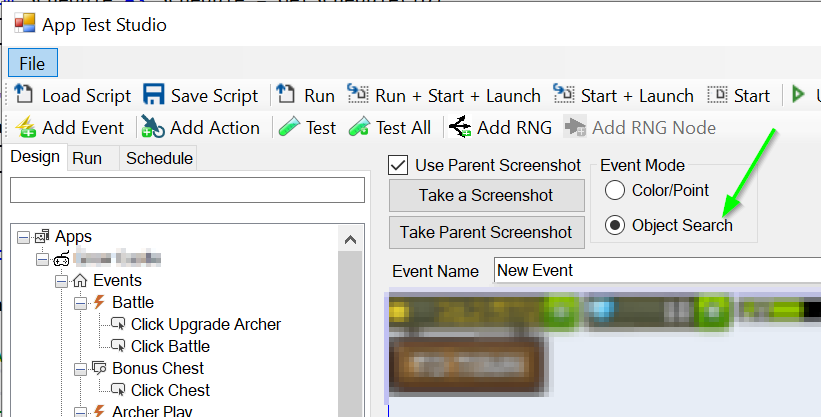Screen dimensions: 821x417
Task: Click the Add RNG branching icon
Action: pos(460,127)
